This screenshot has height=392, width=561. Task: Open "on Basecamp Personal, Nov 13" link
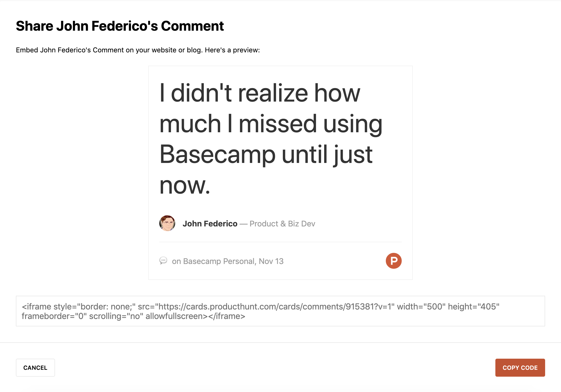tap(228, 261)
